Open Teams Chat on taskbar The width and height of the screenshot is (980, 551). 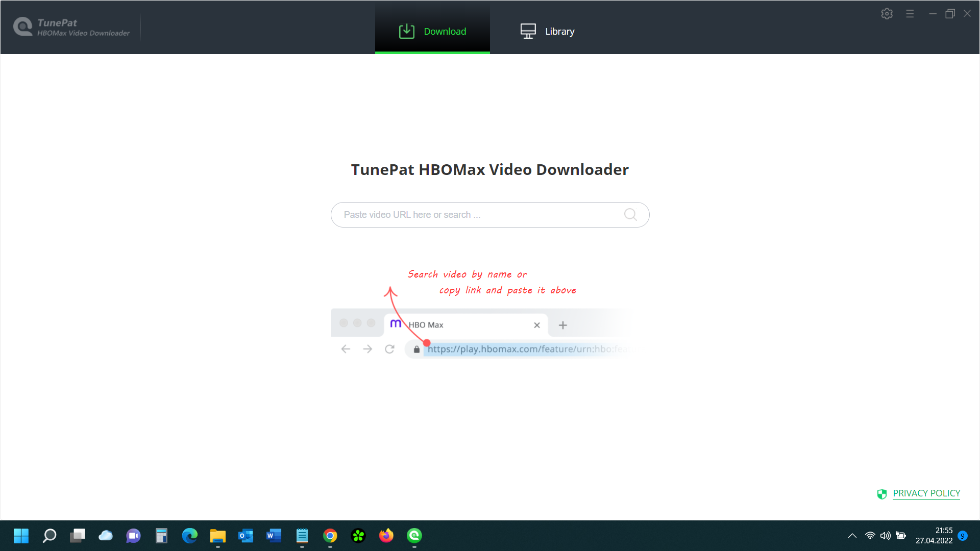pos(134,536)
